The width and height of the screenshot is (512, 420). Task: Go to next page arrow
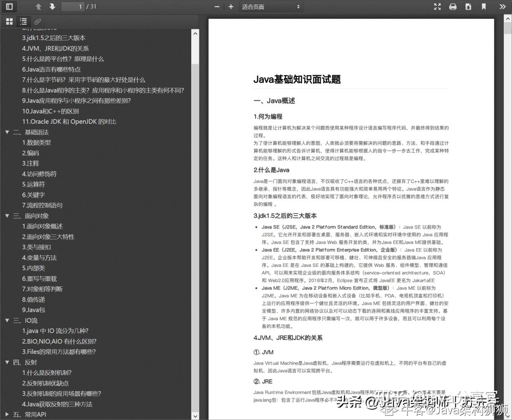click(x=52, y=7)
